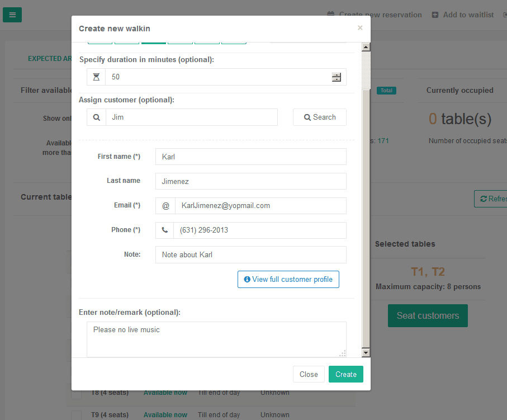Click the @ icon next to Email
The height and width of the screenshot is (420, 507).
(x=165, y=206)
